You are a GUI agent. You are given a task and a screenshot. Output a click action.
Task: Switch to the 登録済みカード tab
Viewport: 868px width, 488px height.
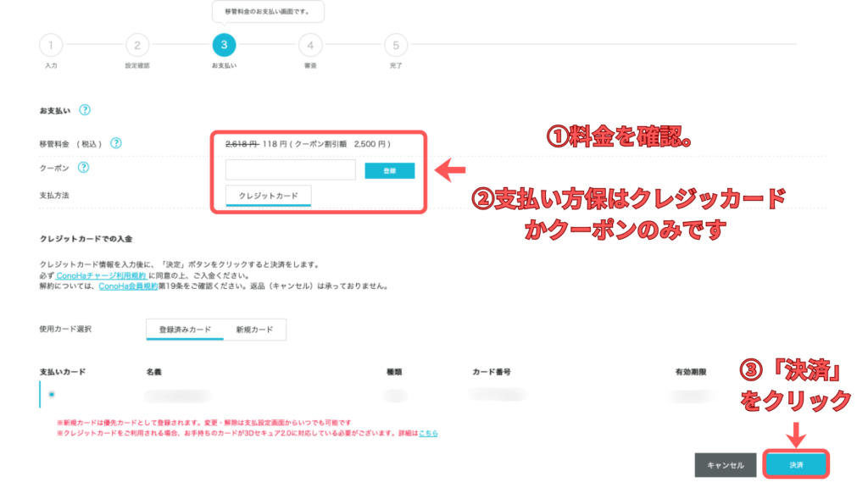[185, 329]
